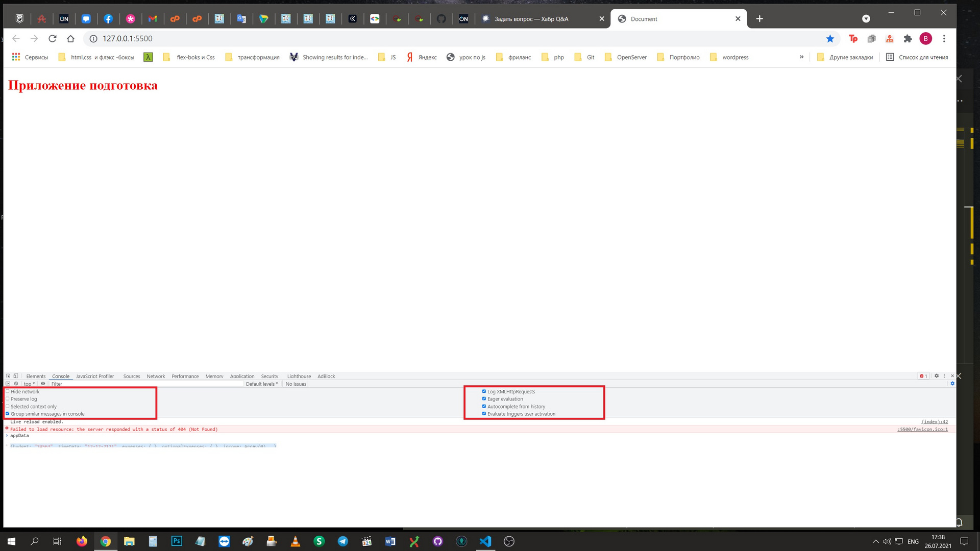Viewport: 980px width, 551px height.
Task: Open Firefox from the taskbar
Action: click(82, 541)
